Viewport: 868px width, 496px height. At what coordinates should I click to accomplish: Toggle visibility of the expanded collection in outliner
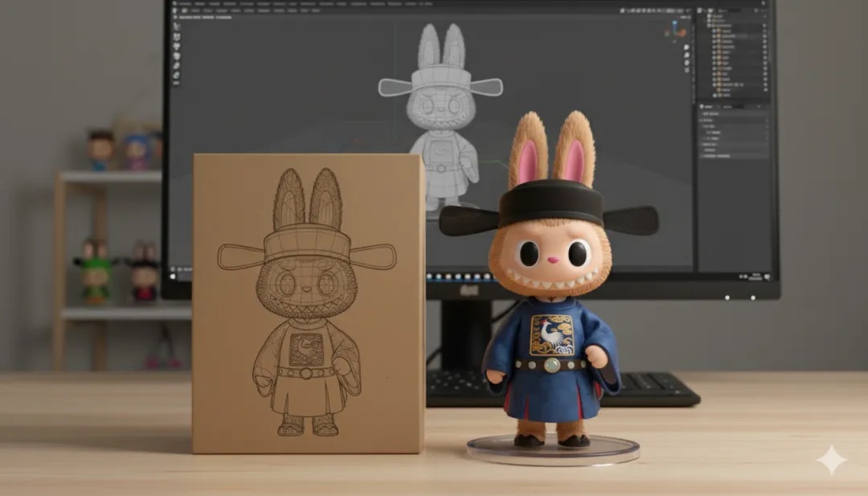pos(764,25)
